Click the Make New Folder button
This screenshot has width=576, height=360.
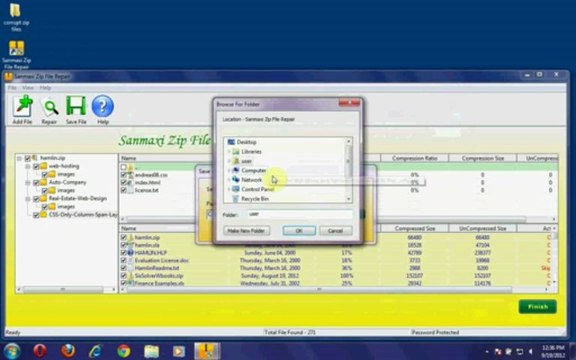[x=246, y=231]
